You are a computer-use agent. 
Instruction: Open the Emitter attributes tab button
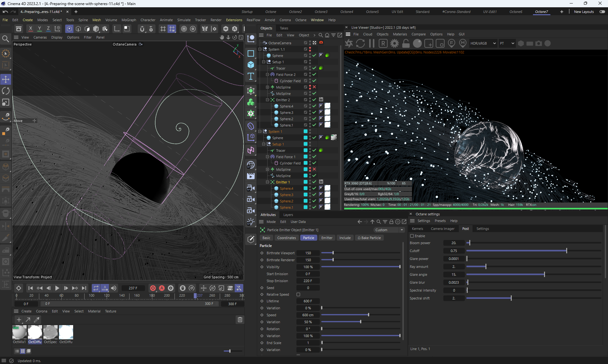click(326, 238)
